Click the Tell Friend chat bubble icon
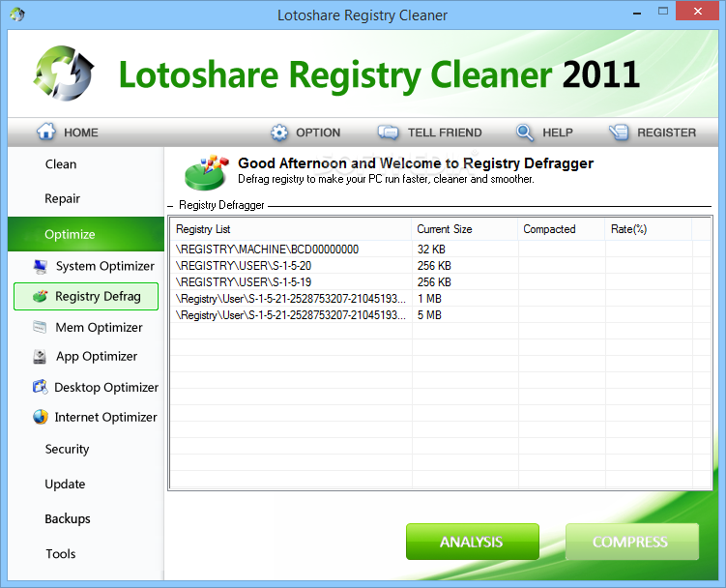Screen dimensions: 726x588 [388, 132]
